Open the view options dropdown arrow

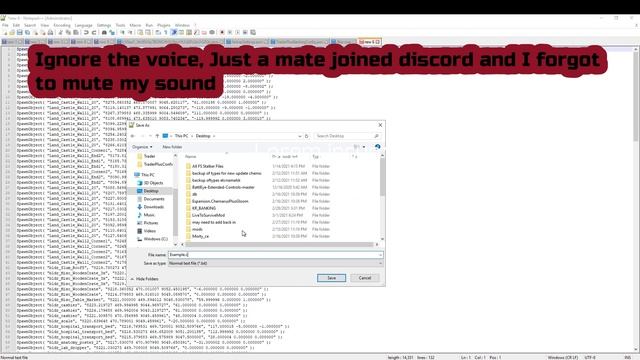click(x=364, y=147)
